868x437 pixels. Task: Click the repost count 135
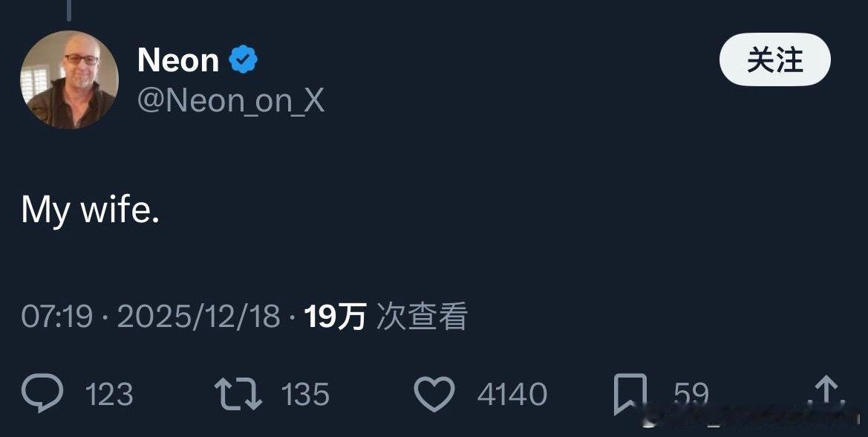click(305, 394)
